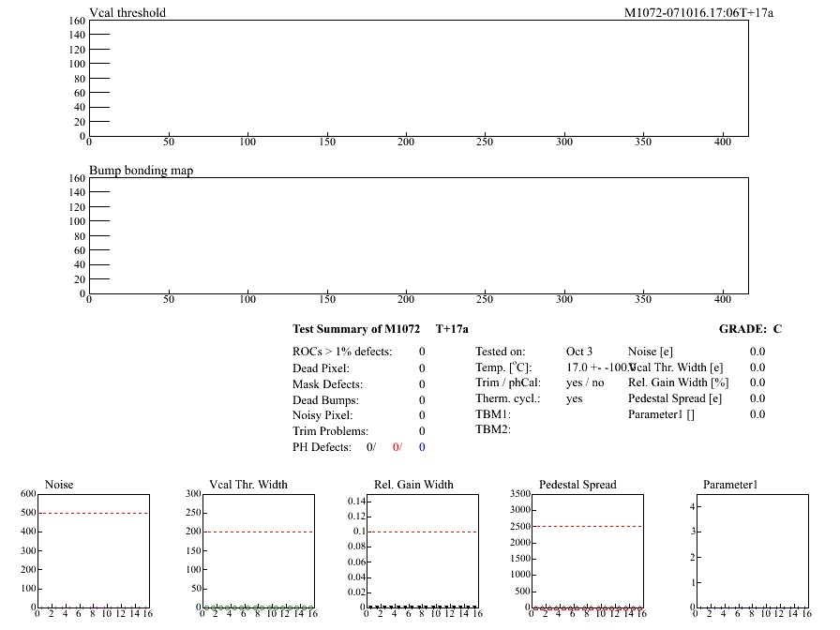The height and width of the screenshot is (630, 840).
Task: Click the 0 value beside 'ROCs > 1% defects:'
Action: click(x=422, y=352)
